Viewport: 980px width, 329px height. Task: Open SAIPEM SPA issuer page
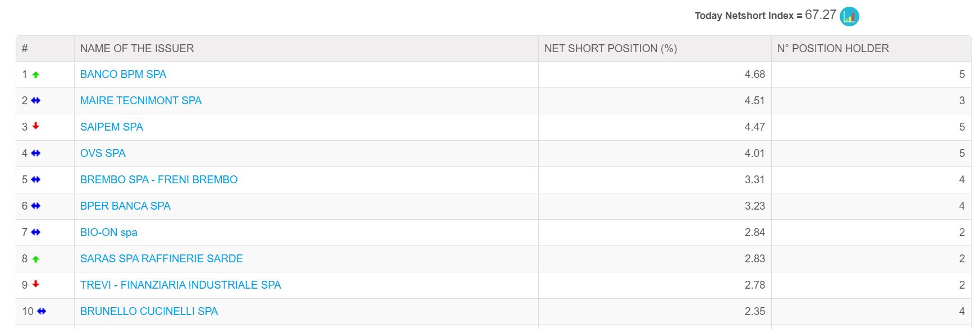tap(112, 127)
